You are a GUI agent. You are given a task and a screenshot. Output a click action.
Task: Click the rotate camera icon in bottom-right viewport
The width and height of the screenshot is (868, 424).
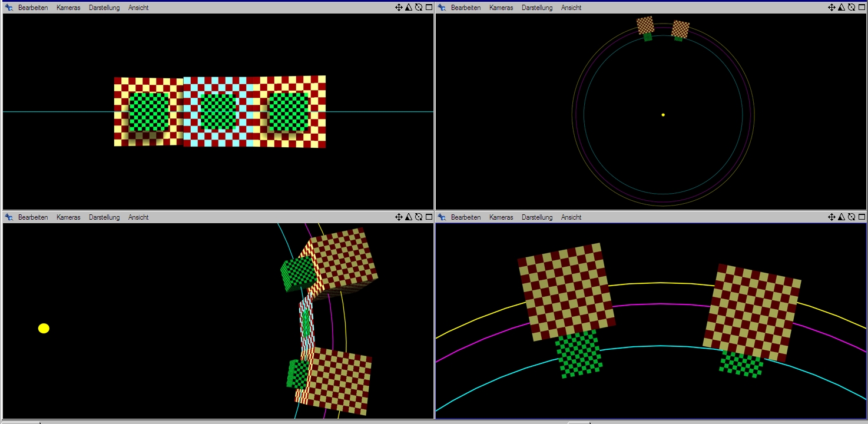pos(852,217)
